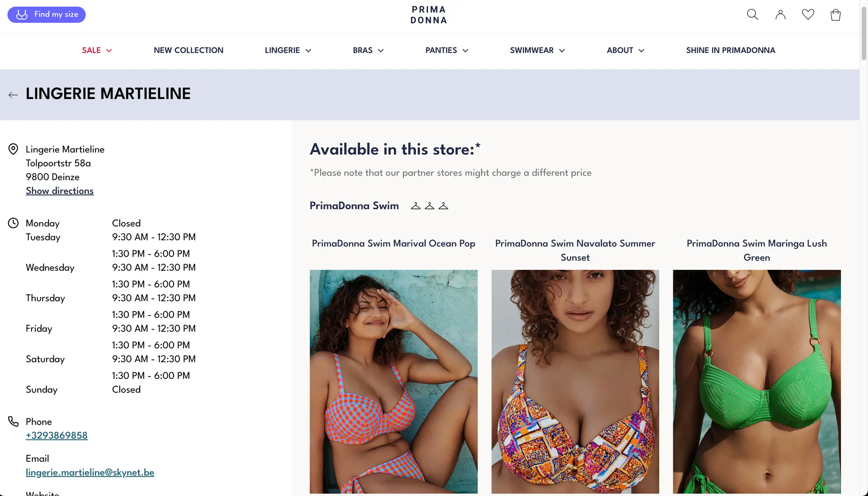Select the NEW COLLECTION tab item

click(189, 51)
